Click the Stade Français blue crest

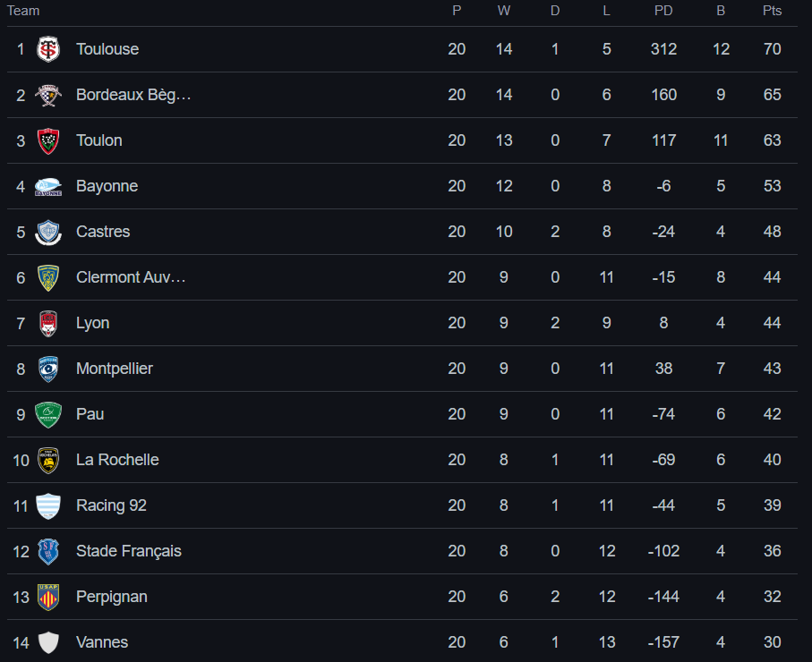[48, 551]
